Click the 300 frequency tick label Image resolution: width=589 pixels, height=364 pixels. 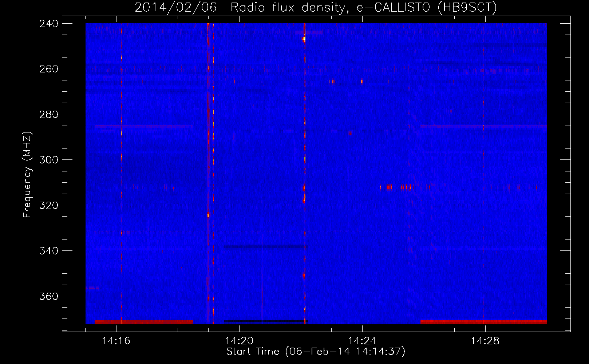tap(48, 160)
